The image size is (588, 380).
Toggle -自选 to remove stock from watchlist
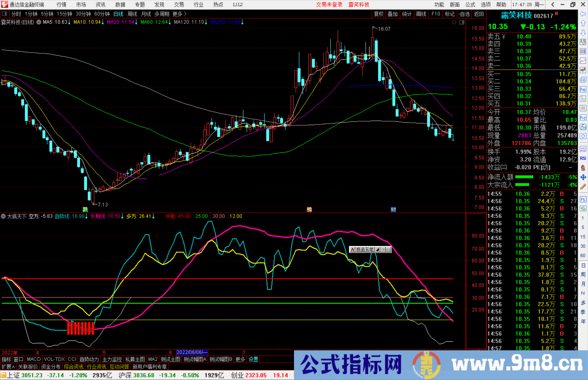point(464,14)
